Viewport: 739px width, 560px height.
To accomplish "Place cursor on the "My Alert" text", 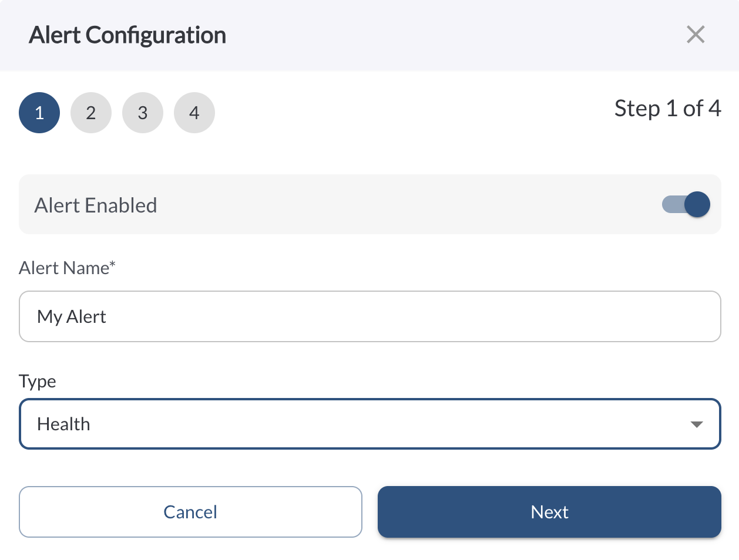I will coord(72,317).
